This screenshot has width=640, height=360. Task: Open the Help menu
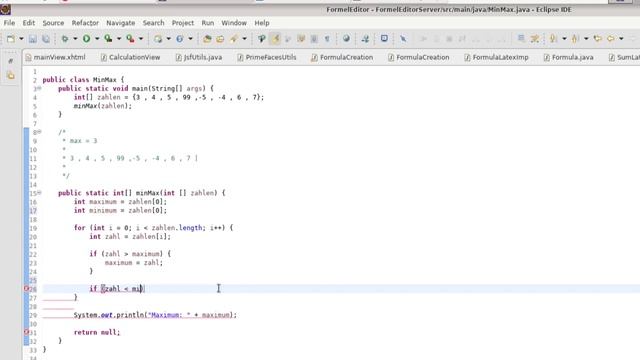[262, 23]
